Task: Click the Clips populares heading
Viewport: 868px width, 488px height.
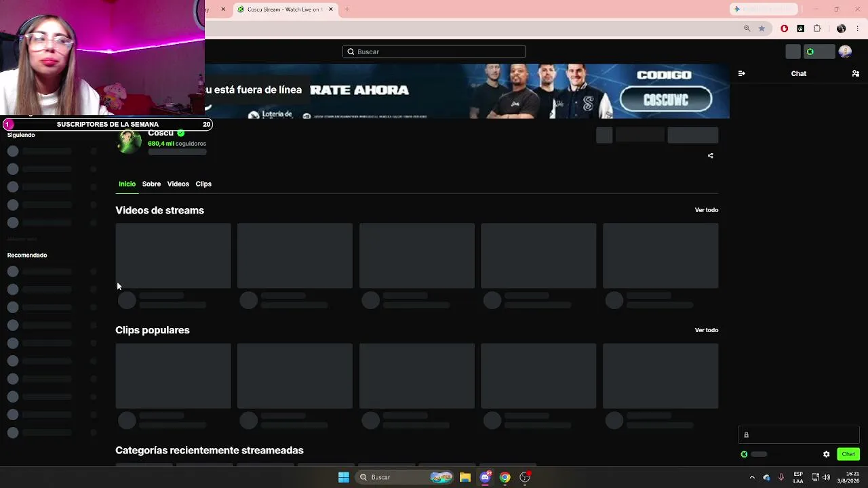Action: point(153,330)
